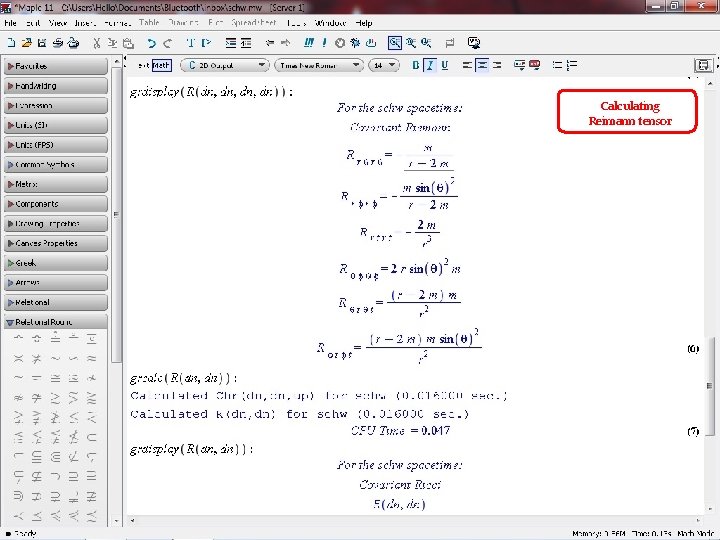Open the File menu
The height and width of the screenshot is (540, 720).
(x=11, y=23)
